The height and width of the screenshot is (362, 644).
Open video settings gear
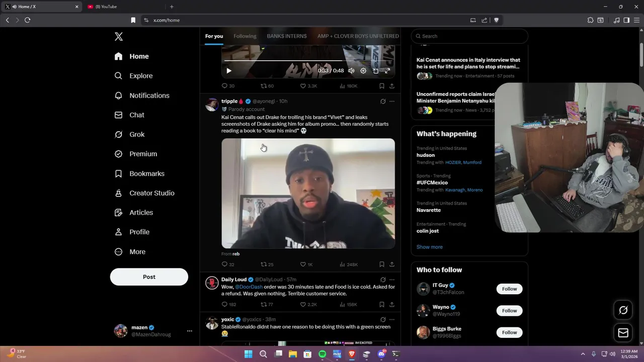363,71
